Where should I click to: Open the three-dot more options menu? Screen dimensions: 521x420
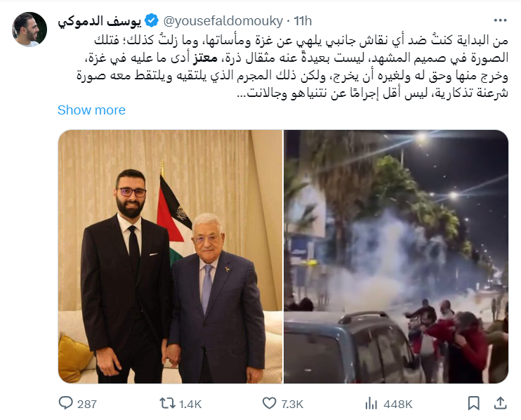tap(501, 20)
